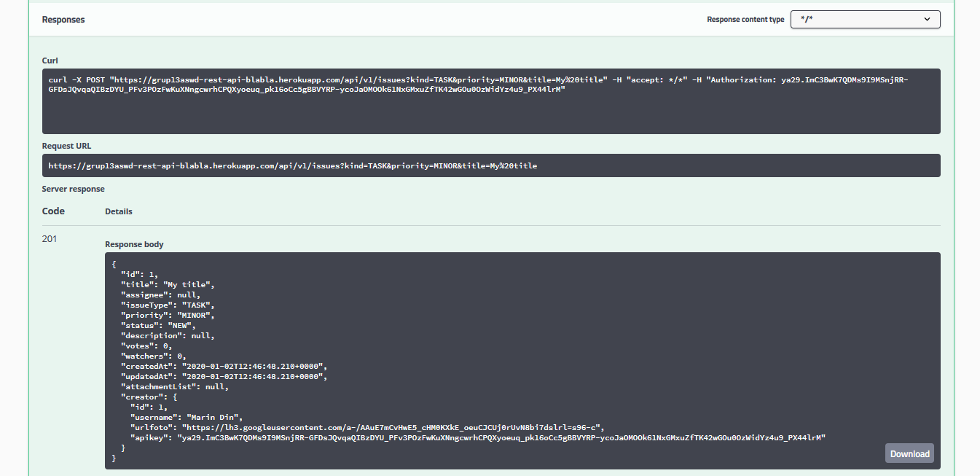Image resolution: width=980 pixels, height=476 pixels.
Task: Click the "issueType": "TASK" line
Action: coord(168,305)
